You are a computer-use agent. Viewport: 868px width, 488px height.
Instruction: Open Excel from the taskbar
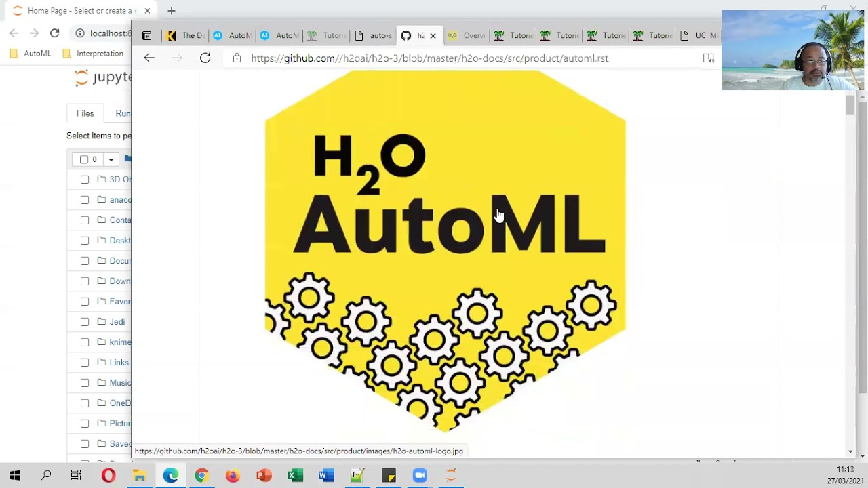click(295, 476)
